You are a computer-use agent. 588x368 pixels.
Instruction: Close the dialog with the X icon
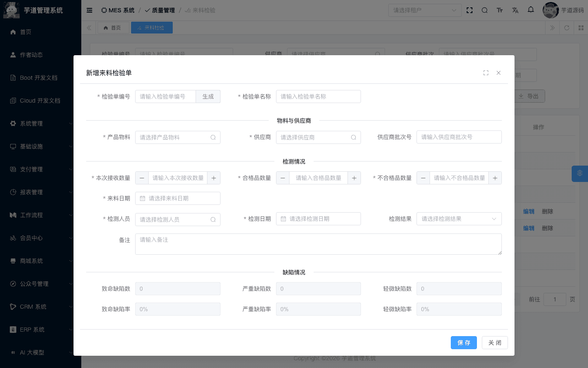499,73
